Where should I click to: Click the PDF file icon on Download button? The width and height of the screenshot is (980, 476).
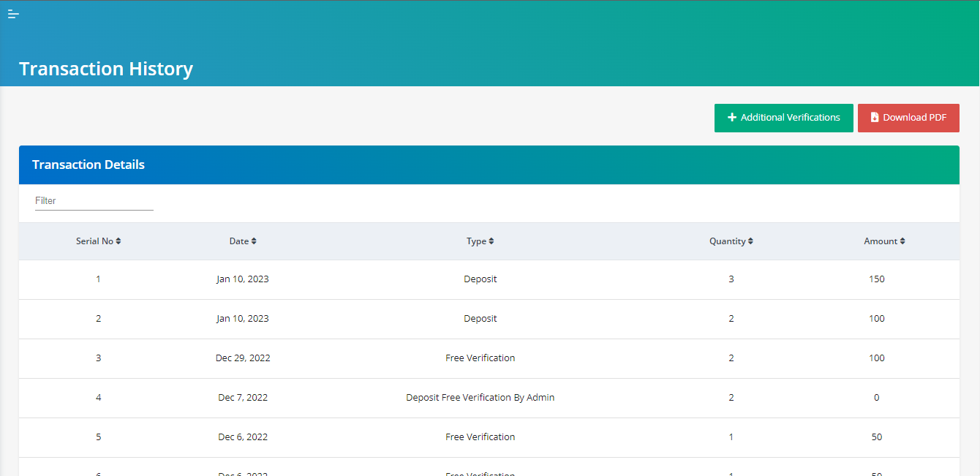click(874, 118)
